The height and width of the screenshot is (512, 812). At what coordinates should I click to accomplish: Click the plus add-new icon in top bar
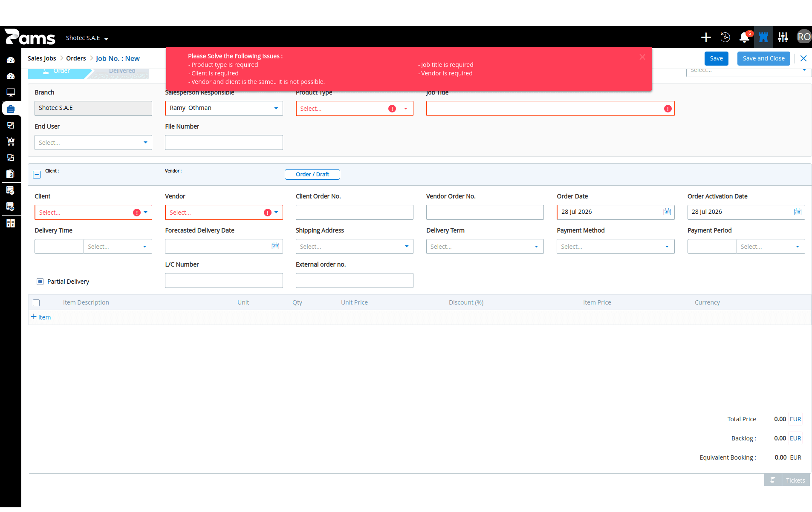[x=706, y=37]
